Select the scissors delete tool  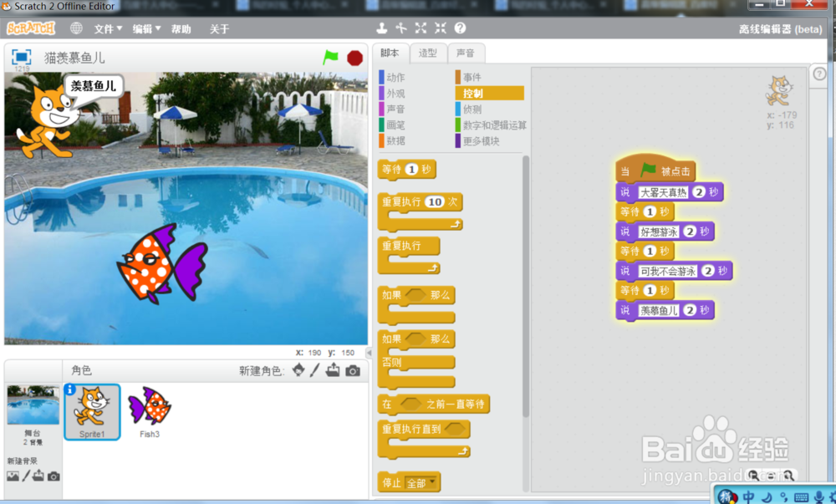click(x=401, y=28)
